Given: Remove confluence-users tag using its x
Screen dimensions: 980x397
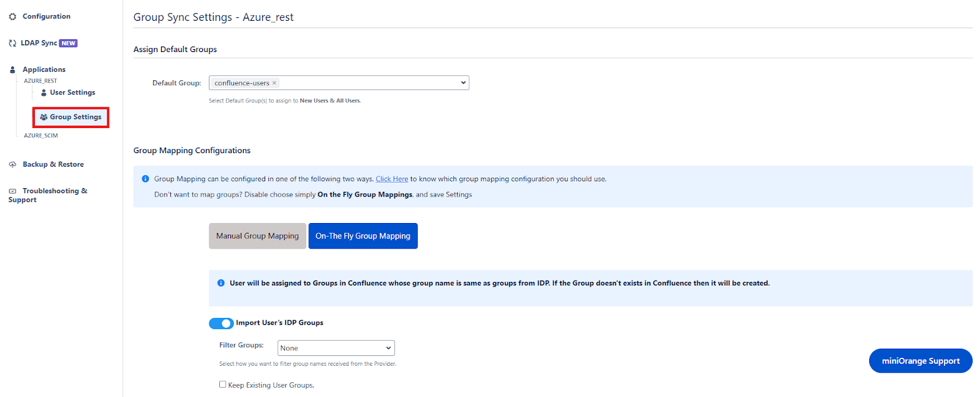Looking at the screenshot, I should coord(274,83).
